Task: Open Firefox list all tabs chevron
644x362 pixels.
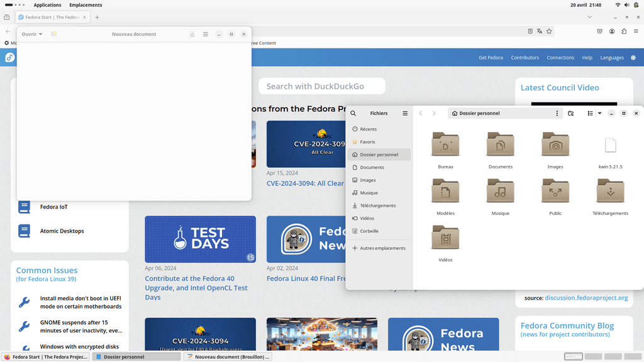Action: click(x=589, y=17)
